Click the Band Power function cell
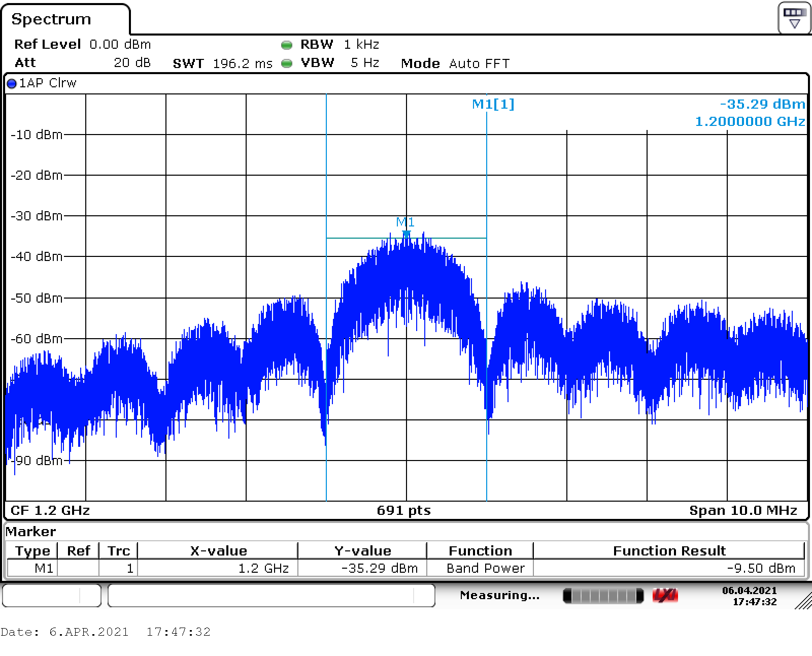This screenshot has height=656, width=812. [x=485, y=568]
